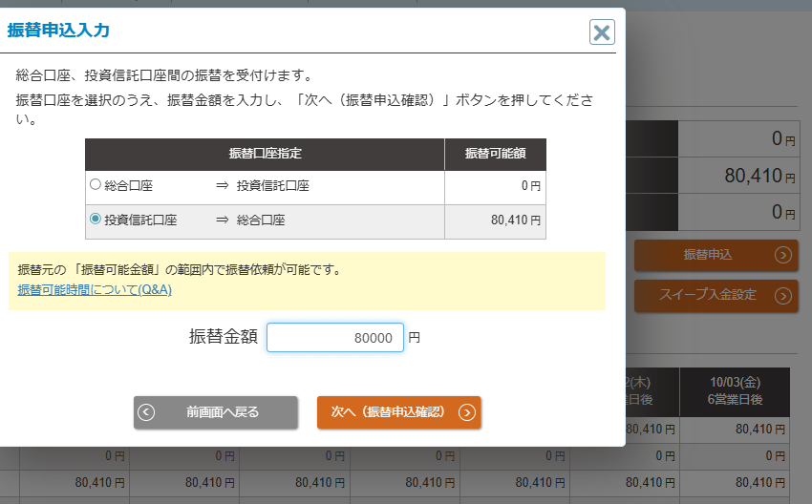The height and width of the screenshot is (504, 812).
Task: Click the 振替口座指定 table header
Action: coord(265,154)
